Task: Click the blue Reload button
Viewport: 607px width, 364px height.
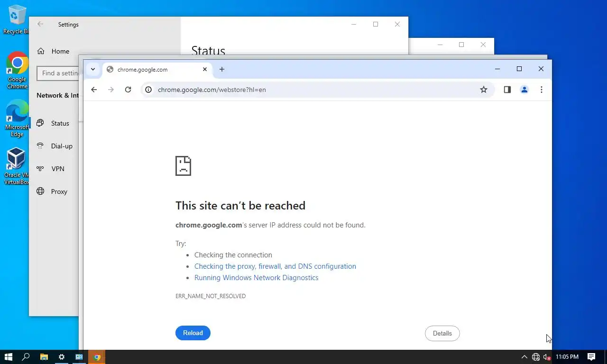Action: [x=193, y=333]
